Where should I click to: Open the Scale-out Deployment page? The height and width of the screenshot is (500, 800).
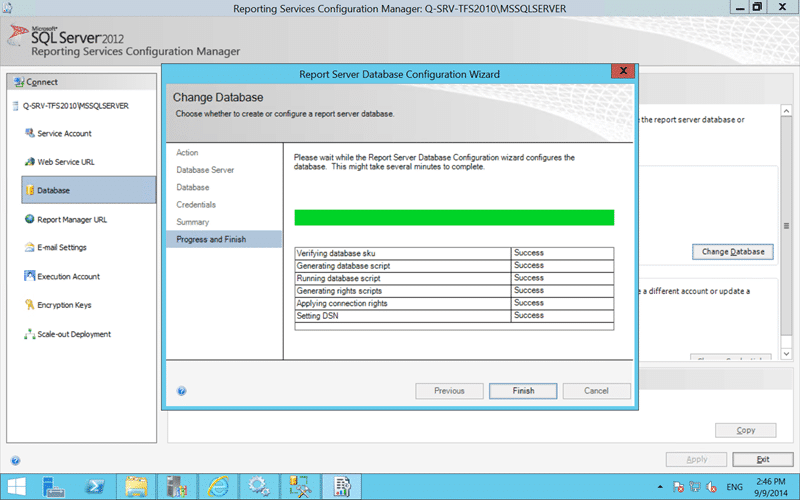coord(74,334)
